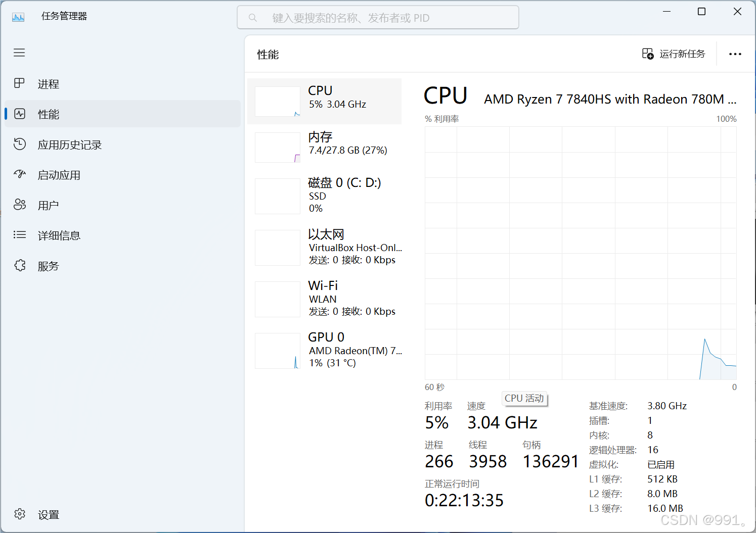Click the CPU utilization graph area
756x533 pixels.
pyautogui.click(x=581, y=253)
